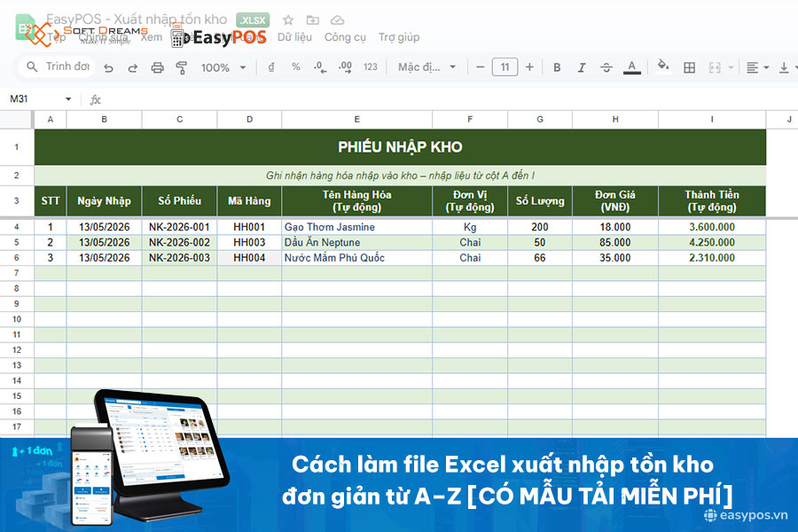Click the vertical align icon
The width and height of the screenshot is (798, 532).
[x=785, y=67]
